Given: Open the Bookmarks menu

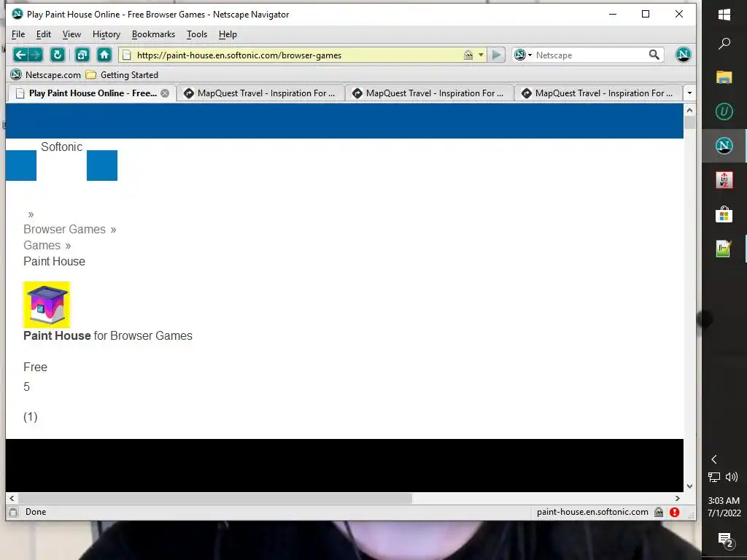Looking at the screenshot, I should 153,34.
